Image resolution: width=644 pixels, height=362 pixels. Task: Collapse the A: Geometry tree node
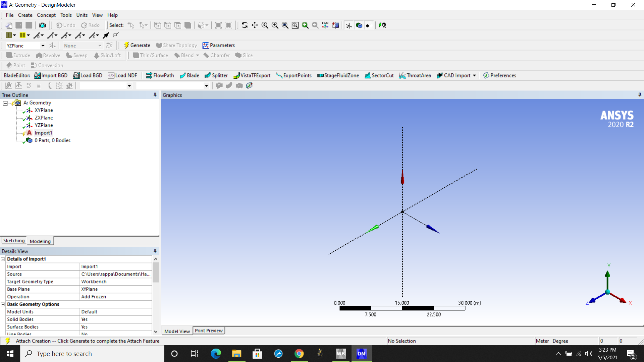pos(5,103)
